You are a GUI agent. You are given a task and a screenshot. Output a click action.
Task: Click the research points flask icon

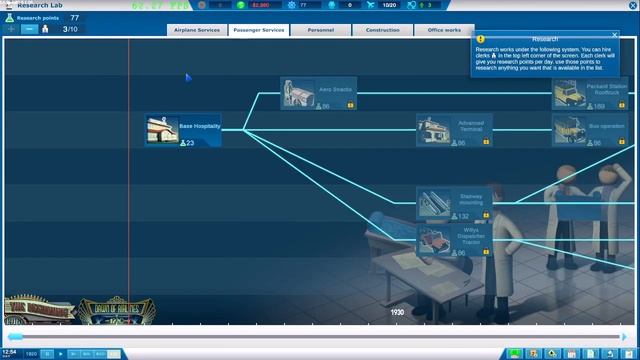pos(9,18)
